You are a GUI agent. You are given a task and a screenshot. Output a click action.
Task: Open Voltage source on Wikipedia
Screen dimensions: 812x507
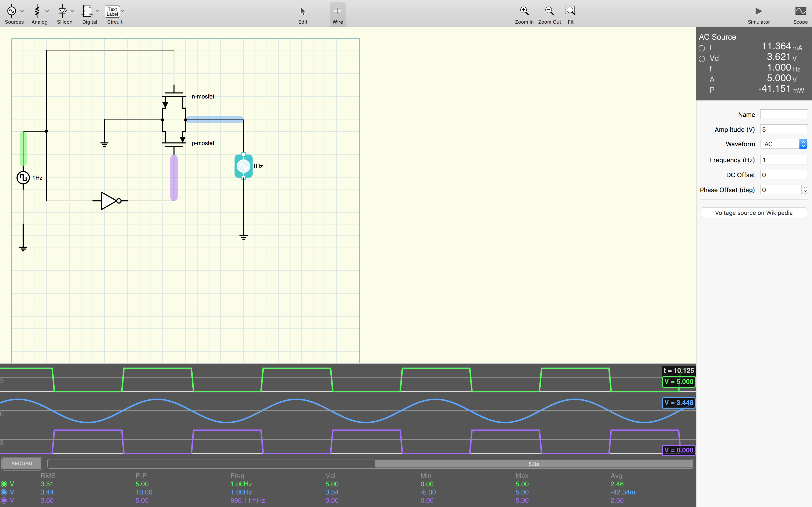pyautogui.click(x=753, y=213)
